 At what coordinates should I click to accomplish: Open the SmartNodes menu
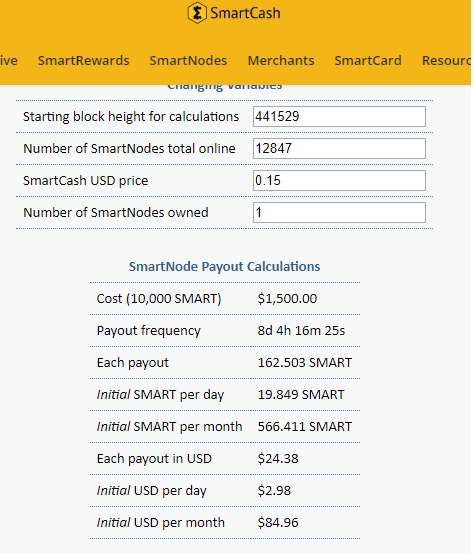(x=188, y=61)
